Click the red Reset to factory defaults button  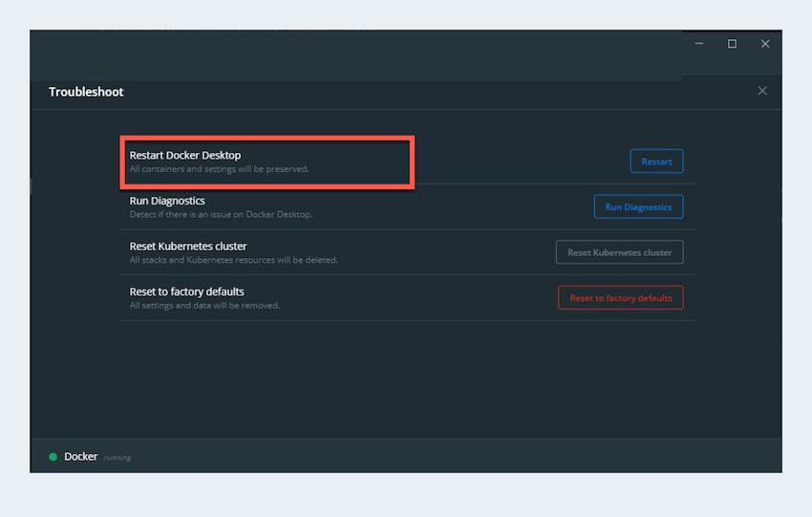pyautogui.click(x=620, y=298)
